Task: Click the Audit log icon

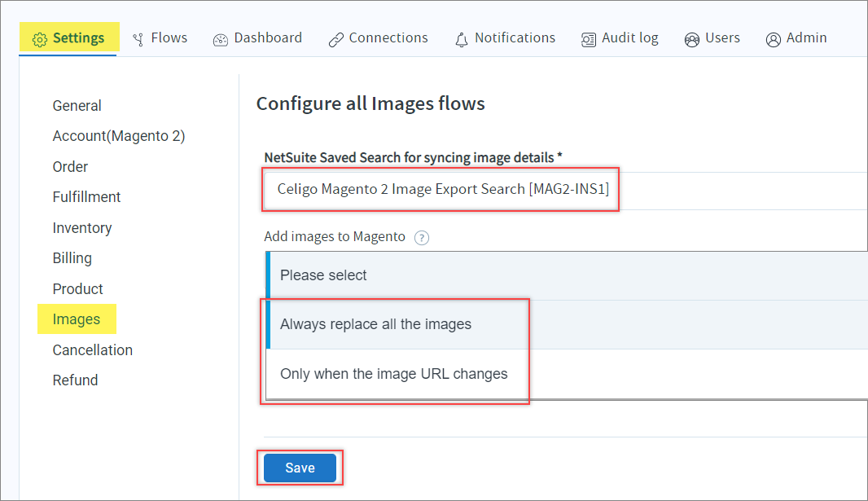Action: tap(589, 39)
